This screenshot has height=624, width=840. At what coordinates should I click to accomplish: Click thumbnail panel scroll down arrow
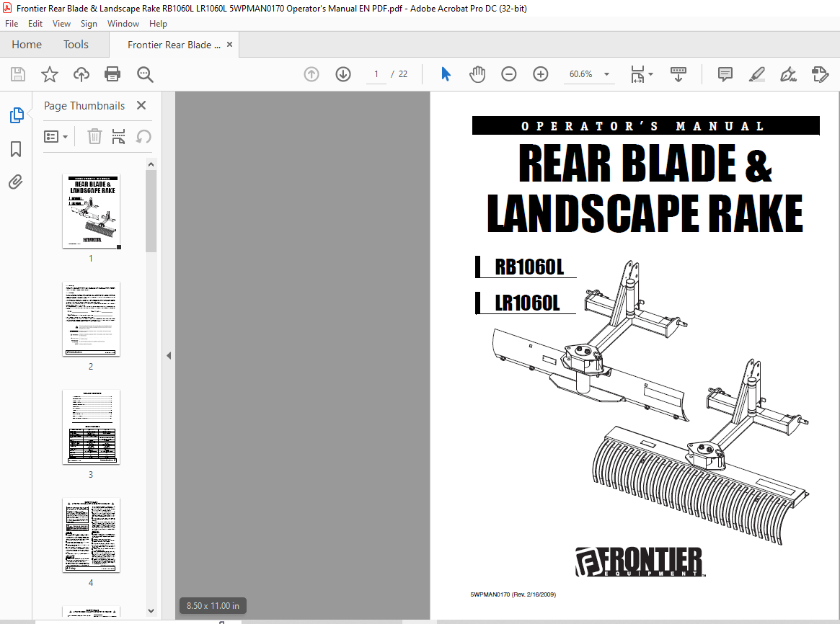151,610
